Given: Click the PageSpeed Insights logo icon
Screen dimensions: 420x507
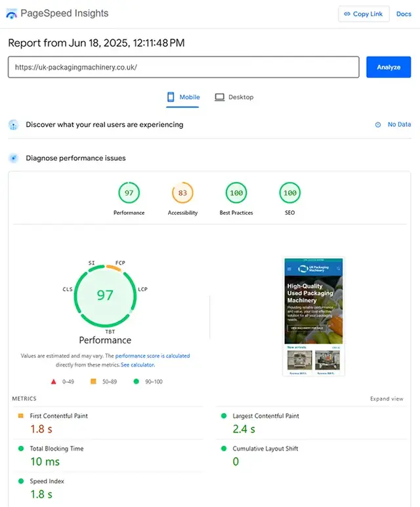Looking at the screenshot, I should (x=11, y=14).
